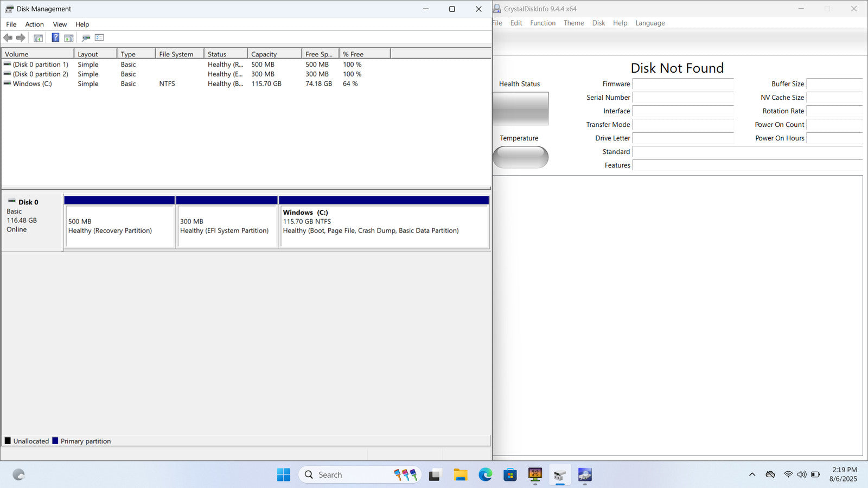Click the Back arrow in Disk Management toolbar
This screenshot has width=868, height=488.
coord(8,38)
